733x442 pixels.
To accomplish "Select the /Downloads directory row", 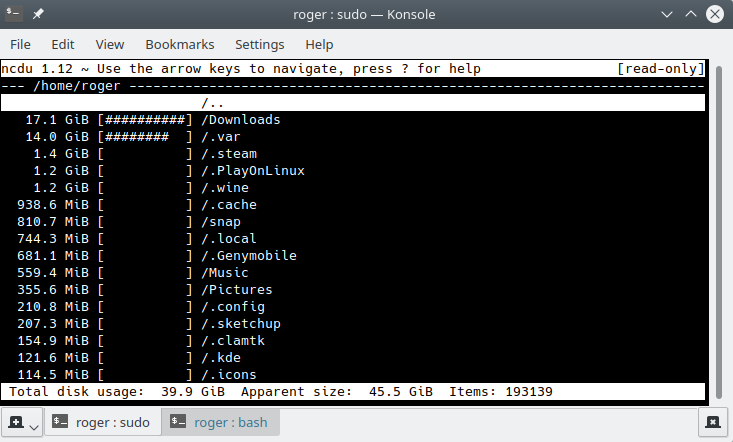I will click(240, 120).
